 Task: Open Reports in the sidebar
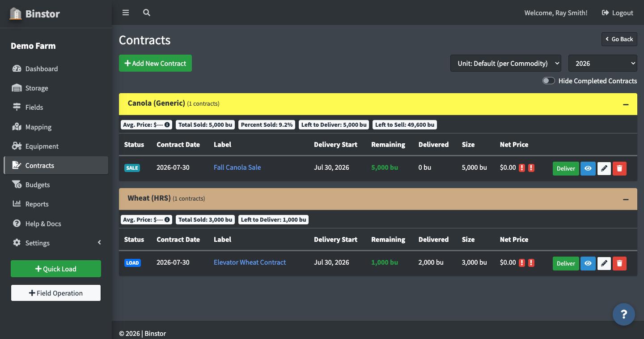click(56, 204)
